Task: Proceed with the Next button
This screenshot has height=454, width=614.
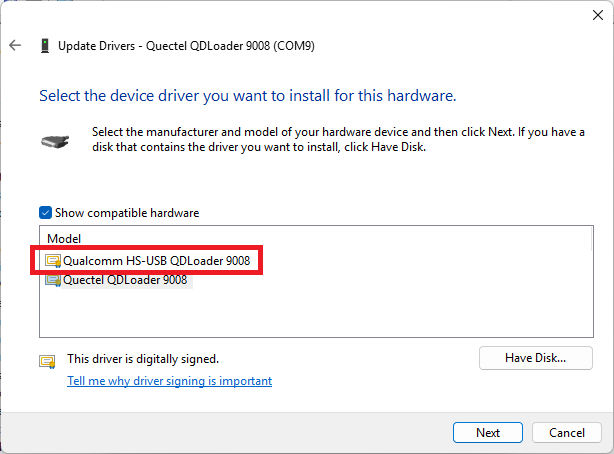Action: 488,432
